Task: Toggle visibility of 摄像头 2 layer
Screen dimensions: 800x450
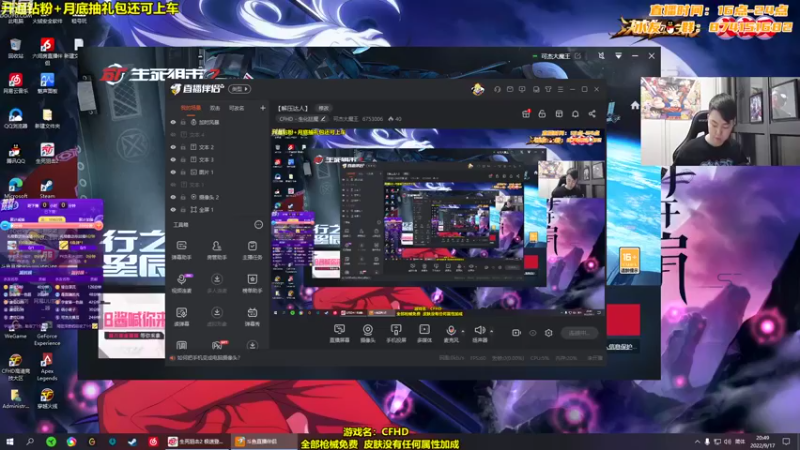Action: [173, 197]
